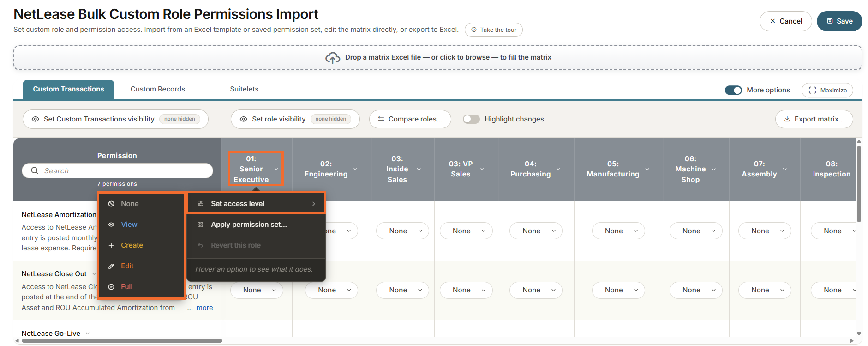Open the 02: Engineering column menu chevron

point(355,169)
